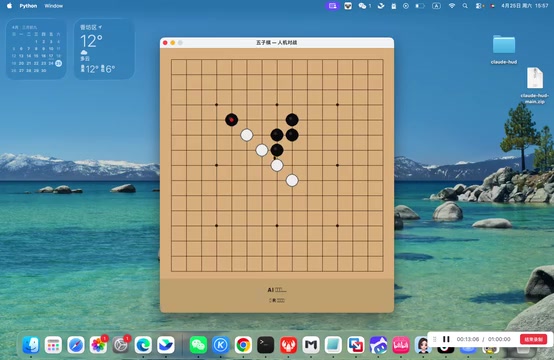The height and width of the screenshot is (360, 554).
Task: Click the circled play icon in menu bar
Action: [406, 6]
